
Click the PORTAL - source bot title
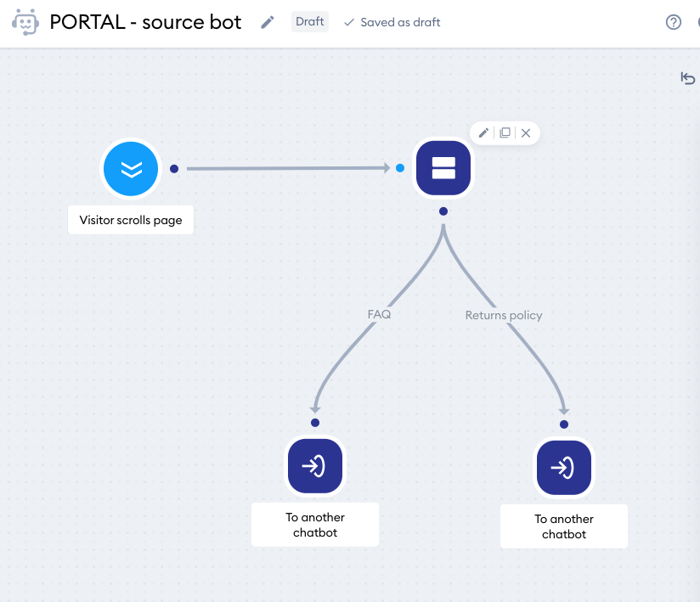[145, 22]
